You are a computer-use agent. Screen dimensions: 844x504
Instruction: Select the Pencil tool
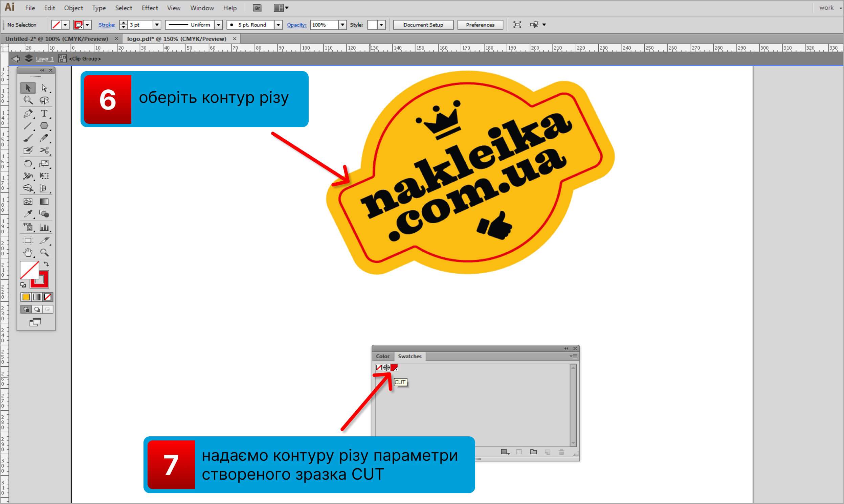(44, 138)
